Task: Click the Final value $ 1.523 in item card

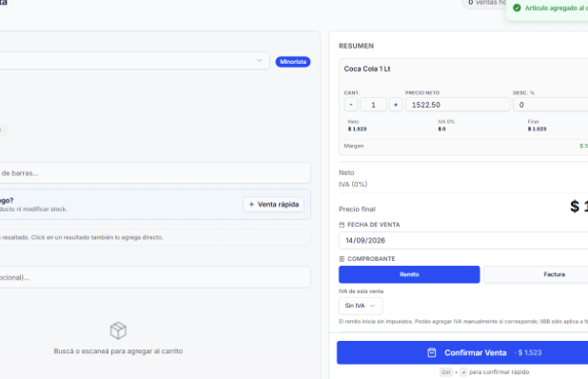Action: pyautogui.click(x=537, y=130)
